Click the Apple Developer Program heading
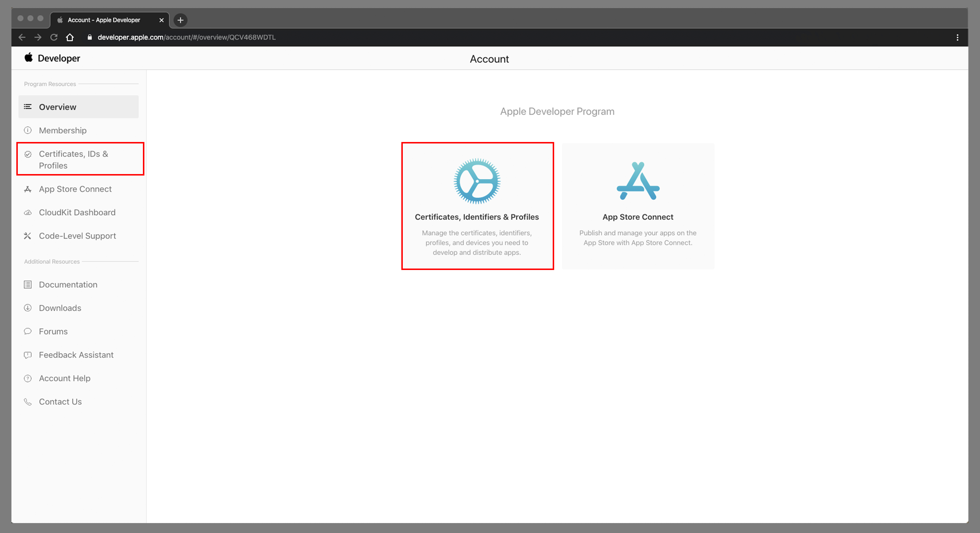The width and height of the screenshot is (980, 533). 557,111
